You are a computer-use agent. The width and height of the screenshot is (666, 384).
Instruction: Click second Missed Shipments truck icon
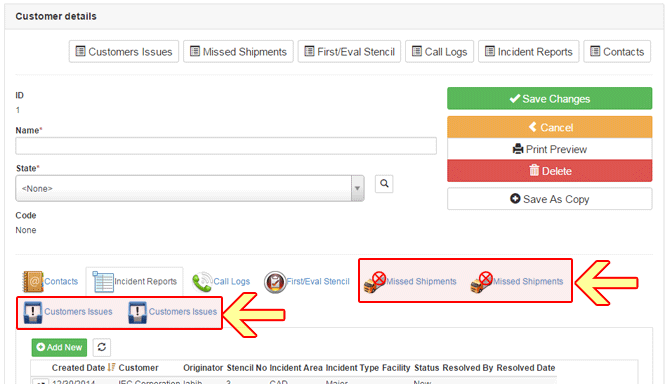[x=481, y=282]
